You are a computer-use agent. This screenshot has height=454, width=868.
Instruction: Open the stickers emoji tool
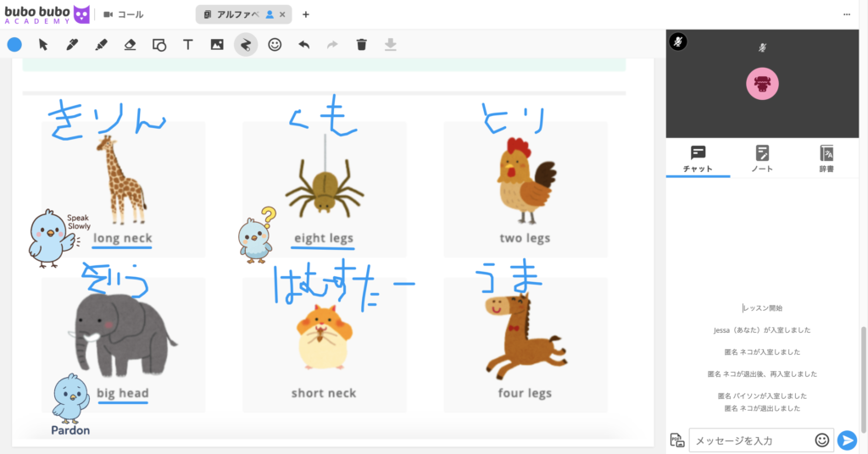click(x=275, y=45)
